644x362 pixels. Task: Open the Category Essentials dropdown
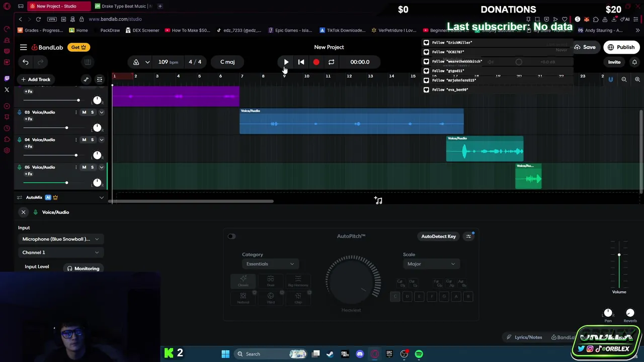pos(270,264)
